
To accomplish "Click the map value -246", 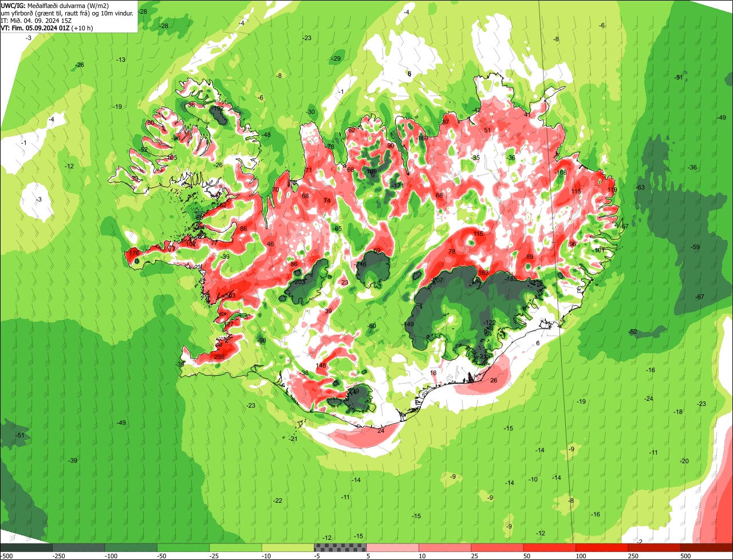I will 360,264.
